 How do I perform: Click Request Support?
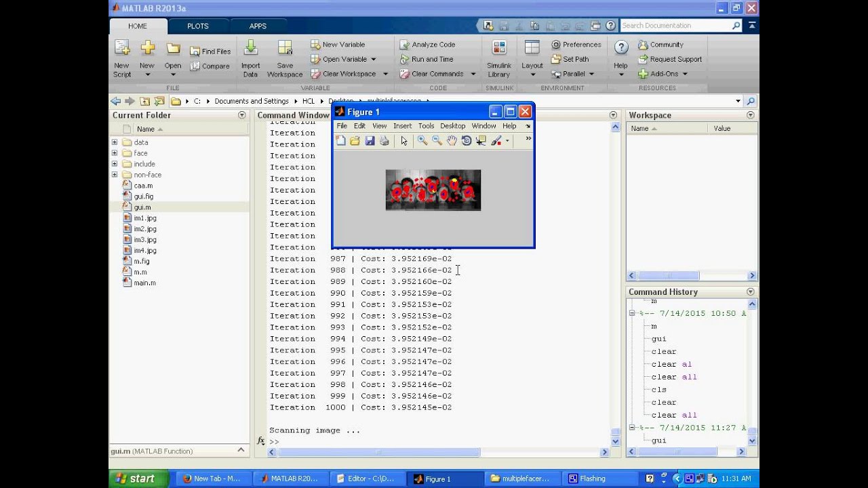point(670,60)
